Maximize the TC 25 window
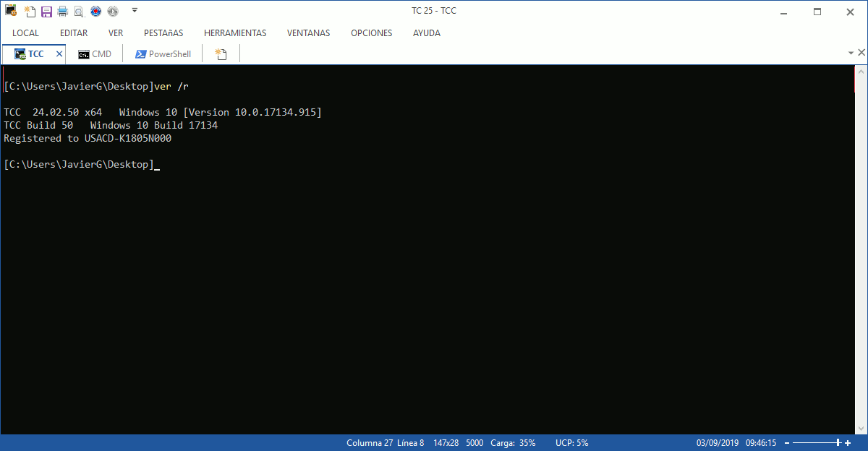868x451 pixels. 817,11
